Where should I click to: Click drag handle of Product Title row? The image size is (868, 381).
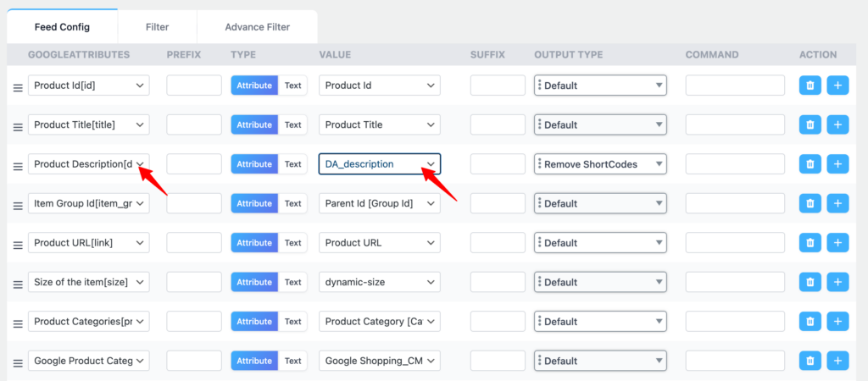pos(18,127)
